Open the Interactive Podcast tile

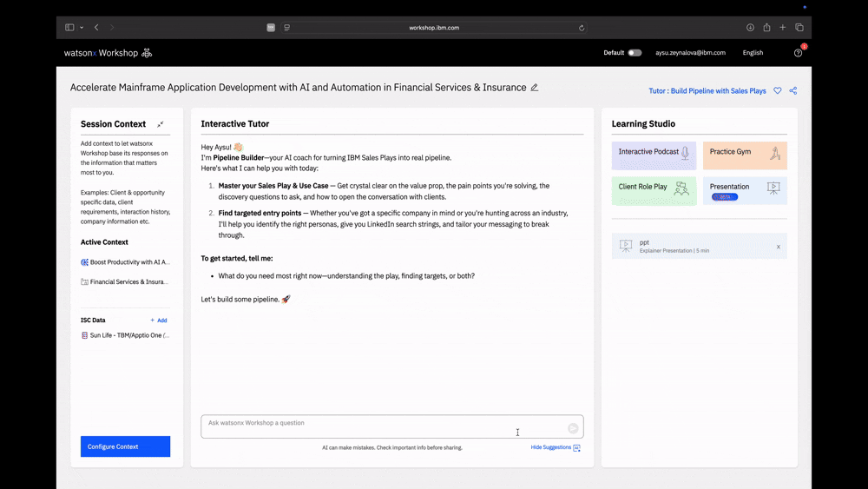click(654, 155)
